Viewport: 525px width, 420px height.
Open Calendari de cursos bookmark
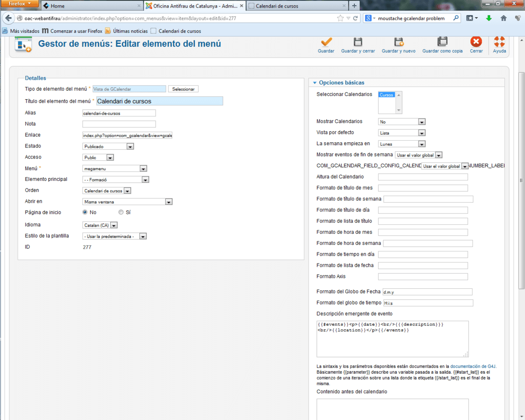[x=176, y=31]
